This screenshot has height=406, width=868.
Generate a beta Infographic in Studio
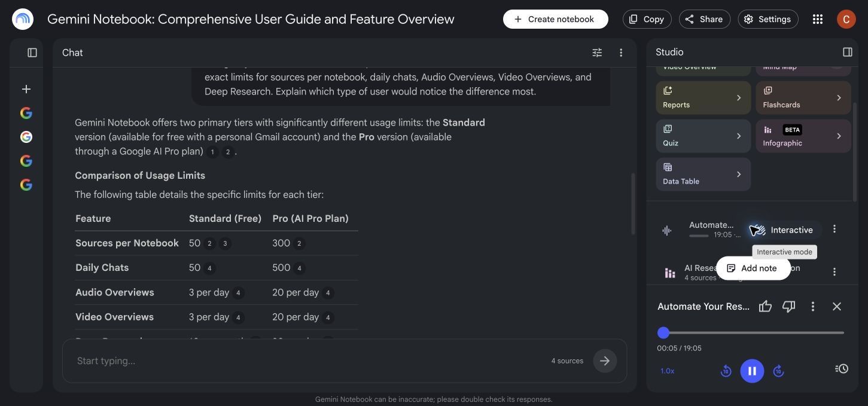pos(803,136)
